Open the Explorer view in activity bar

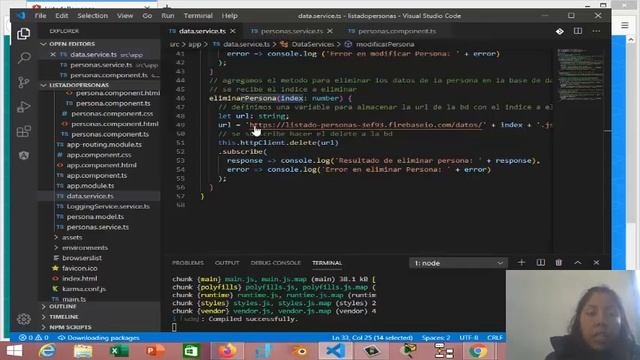pyautogui.click(x=23, y=33)
